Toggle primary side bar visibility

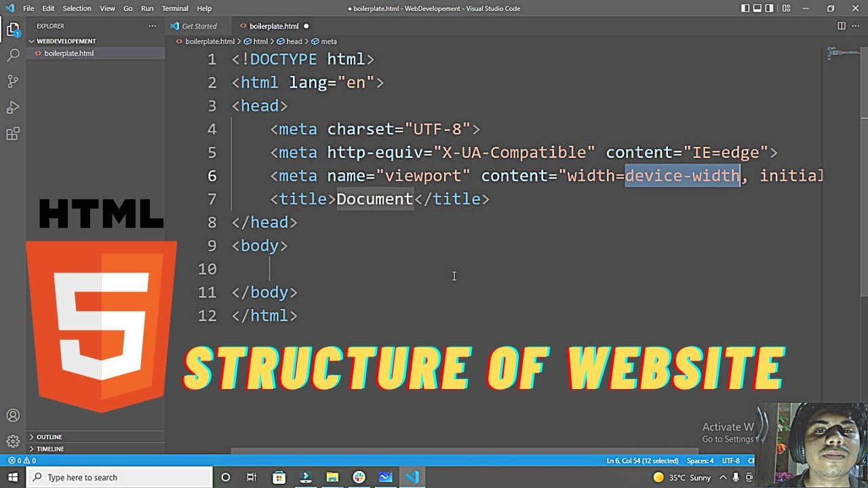745,8
